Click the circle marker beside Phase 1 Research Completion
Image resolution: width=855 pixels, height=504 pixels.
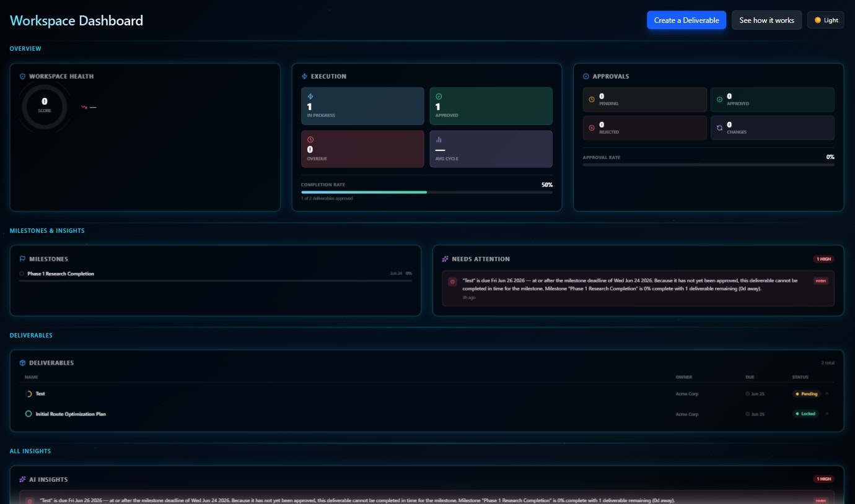coord(22,274)
